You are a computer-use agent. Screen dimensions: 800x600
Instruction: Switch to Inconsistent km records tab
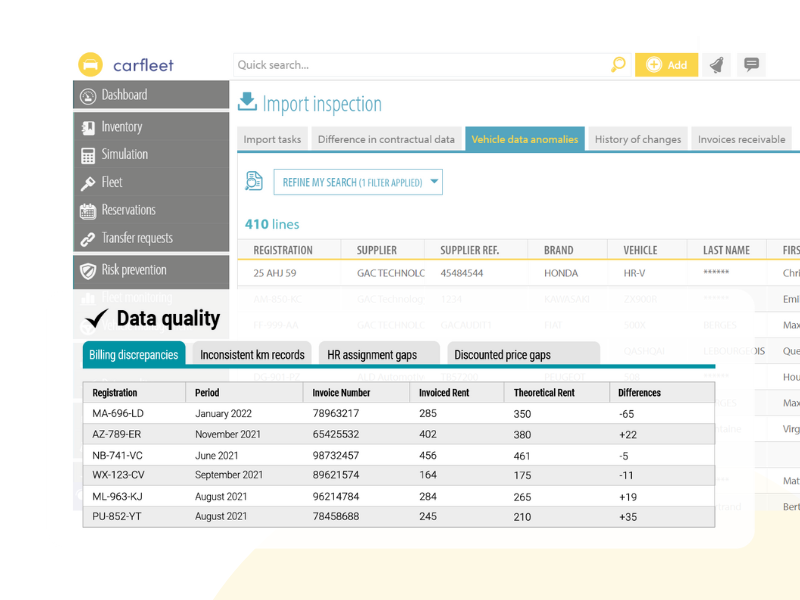(x=252, y=355)
